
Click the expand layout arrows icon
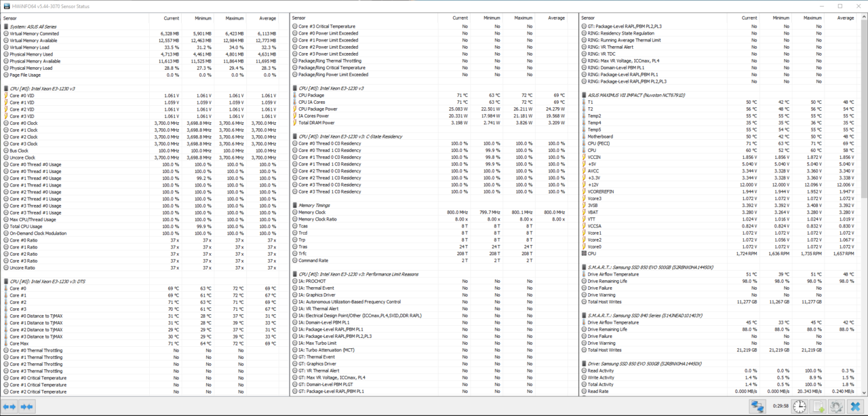tap(9, 406)
